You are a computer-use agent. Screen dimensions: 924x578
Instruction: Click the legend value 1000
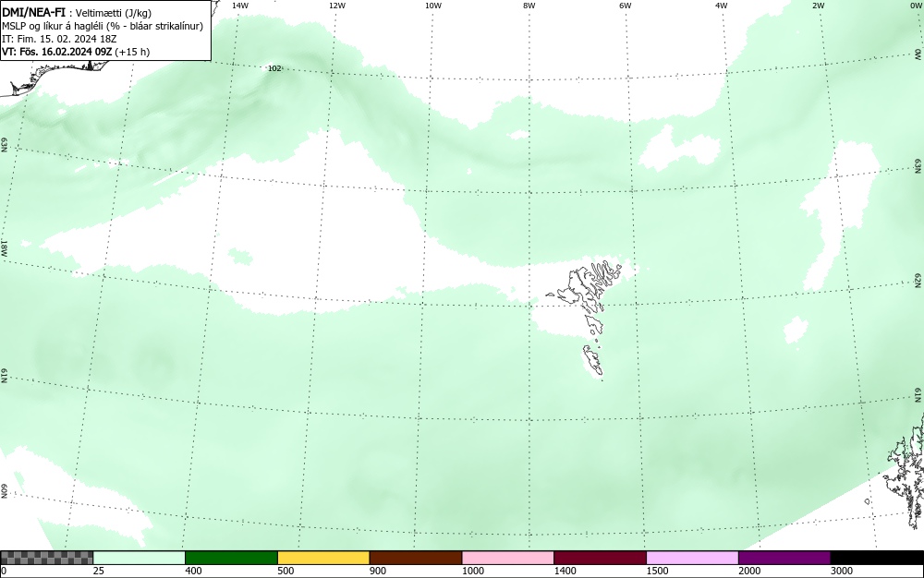pos(472,571)
